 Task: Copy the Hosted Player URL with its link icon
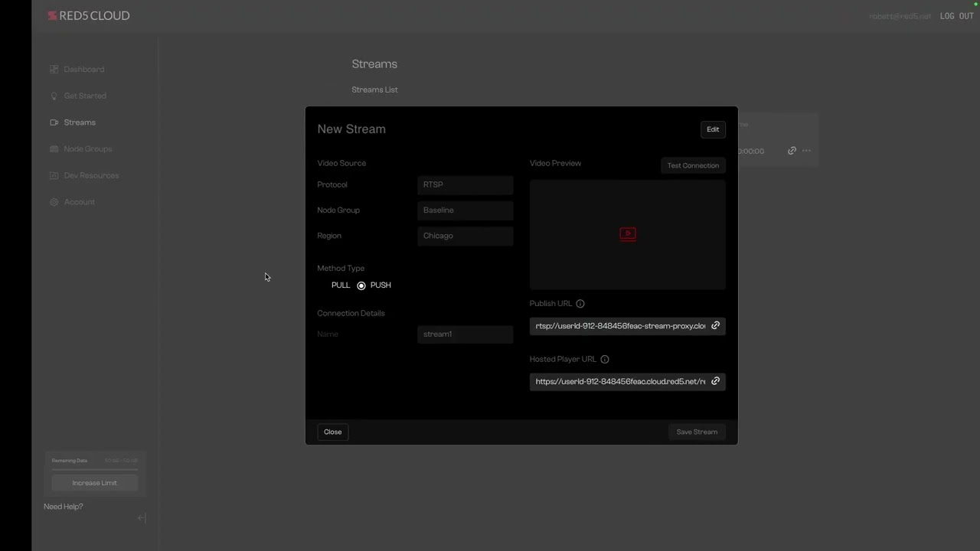(x=715, y=381)
